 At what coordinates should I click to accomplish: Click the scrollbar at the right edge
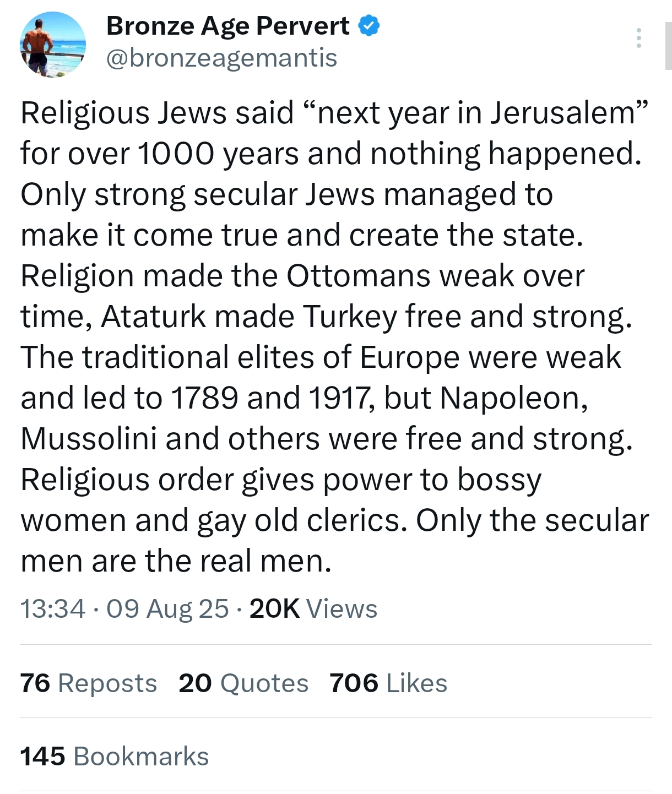point(668,46)
